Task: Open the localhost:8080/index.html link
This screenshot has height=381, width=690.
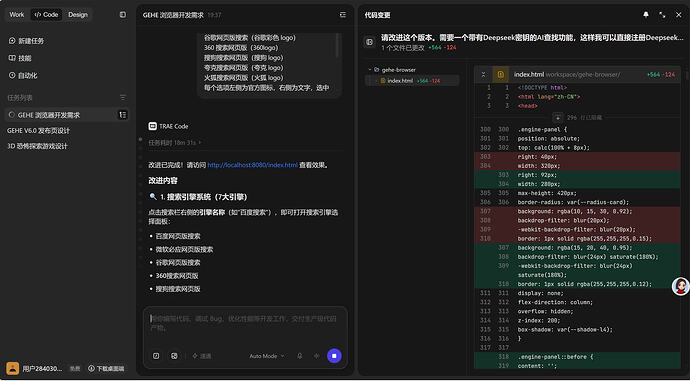Action: [253, 165]
